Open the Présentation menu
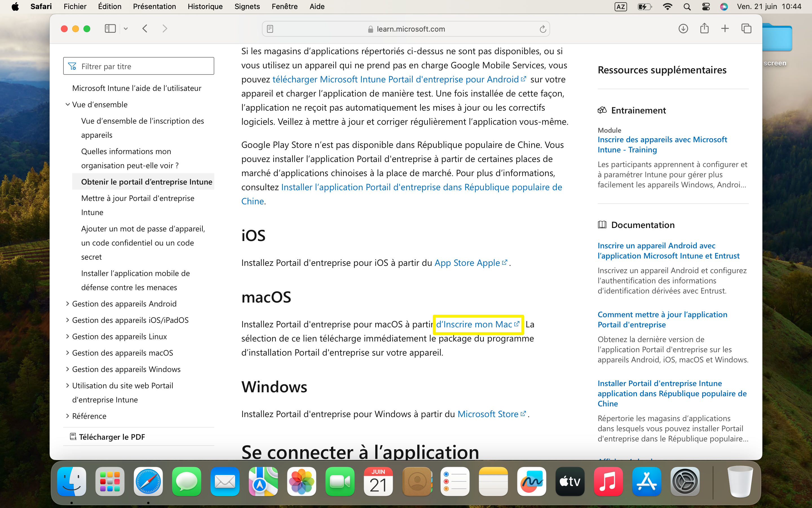This screenshot has width=812, height=508. click(154, 7)
